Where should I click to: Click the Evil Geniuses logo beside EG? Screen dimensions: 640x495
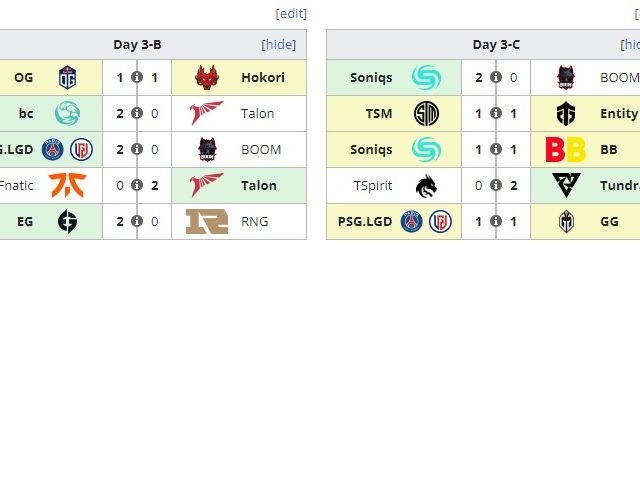(68, 221)
